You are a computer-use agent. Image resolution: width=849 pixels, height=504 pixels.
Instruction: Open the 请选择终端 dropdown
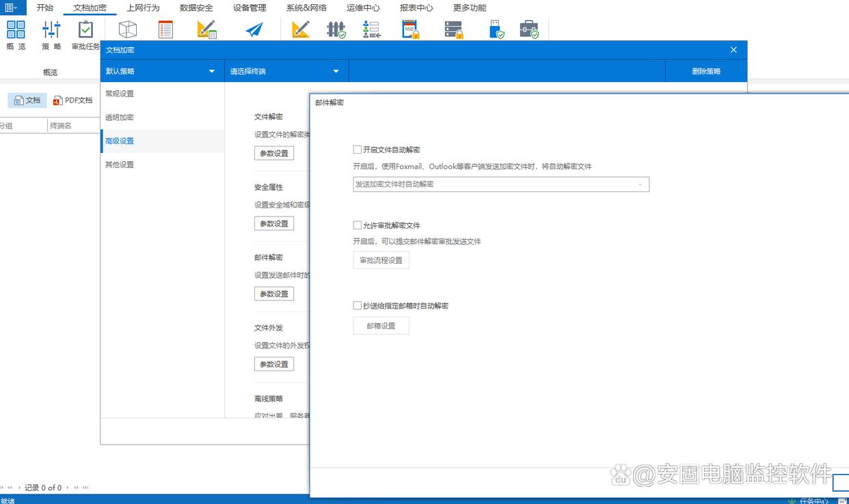286,71
